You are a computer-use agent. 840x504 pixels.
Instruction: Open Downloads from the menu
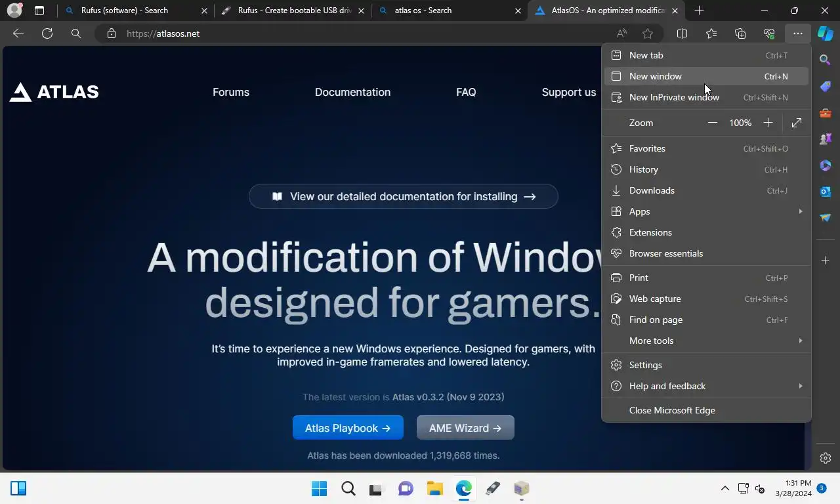(706, 190)
